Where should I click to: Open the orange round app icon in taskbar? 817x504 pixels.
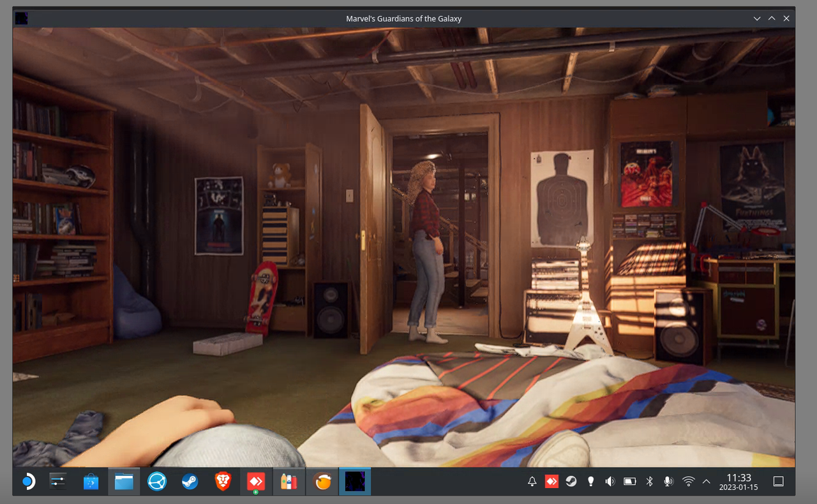click(322, 482)
